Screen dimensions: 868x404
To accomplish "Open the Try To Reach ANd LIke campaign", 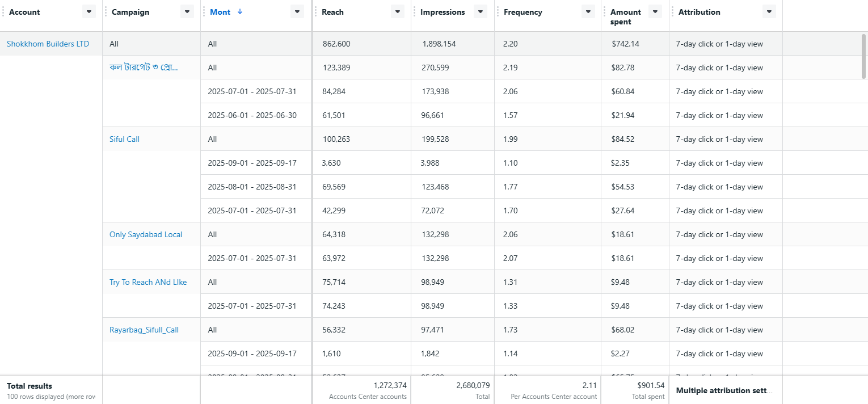I will click(148, 281).
